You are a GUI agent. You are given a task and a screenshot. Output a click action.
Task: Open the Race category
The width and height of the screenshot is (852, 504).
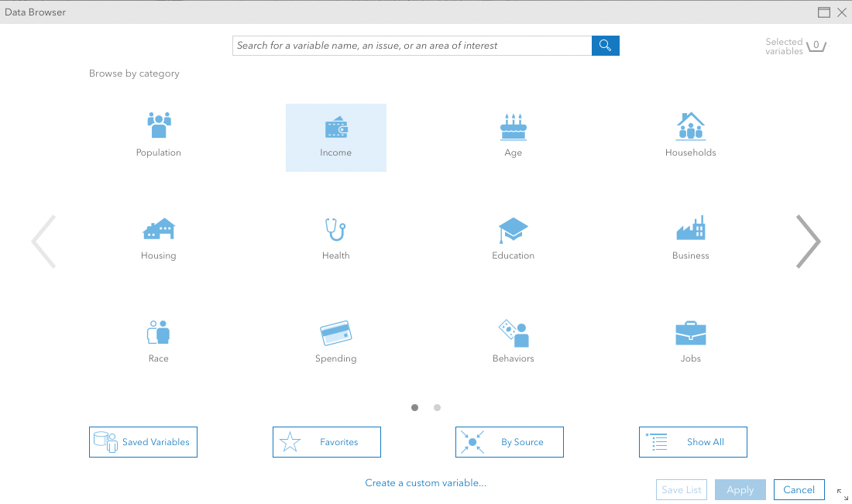pos(159,343)
